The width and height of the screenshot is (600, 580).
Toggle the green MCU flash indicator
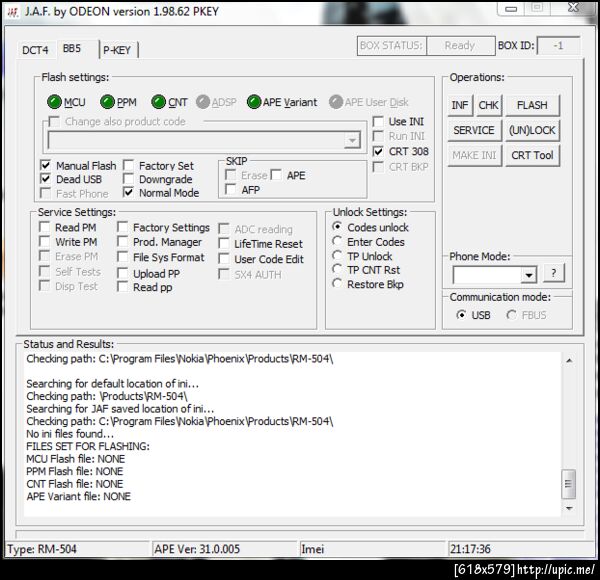point(54,102)
